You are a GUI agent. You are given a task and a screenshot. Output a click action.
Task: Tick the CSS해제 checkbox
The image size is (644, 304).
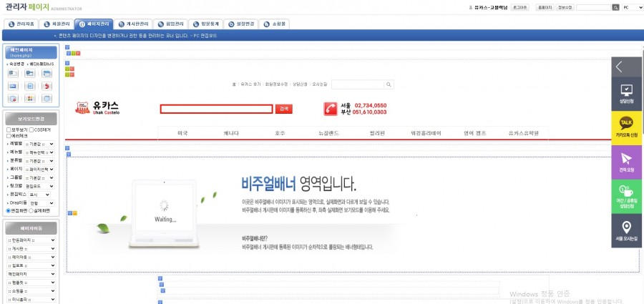(32, 129)
